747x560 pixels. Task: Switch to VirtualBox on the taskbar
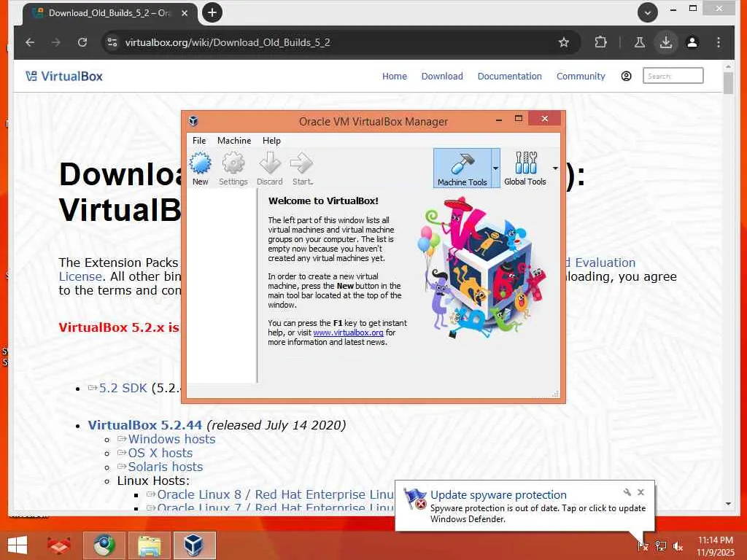(194, 545)
